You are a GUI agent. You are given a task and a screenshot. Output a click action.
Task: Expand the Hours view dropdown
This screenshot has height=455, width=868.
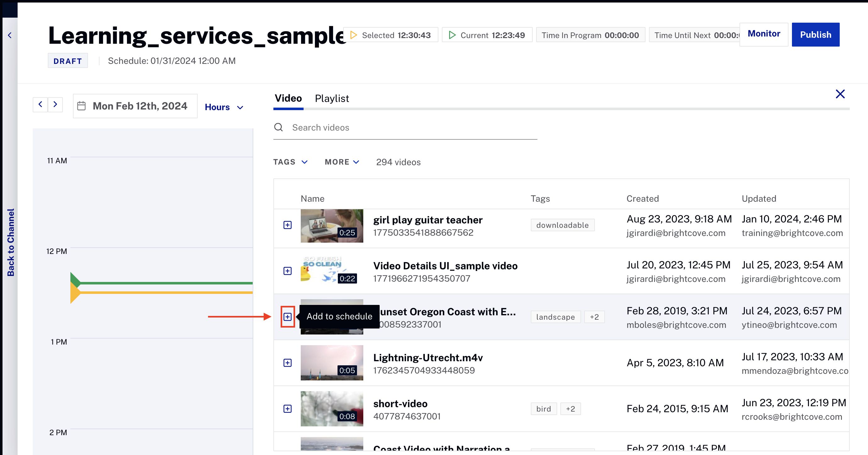pos(224,107)
